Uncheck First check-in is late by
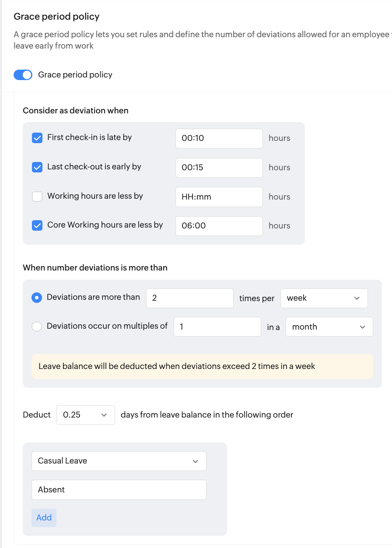Screen dimensions: 392x548 click(37, 138)
